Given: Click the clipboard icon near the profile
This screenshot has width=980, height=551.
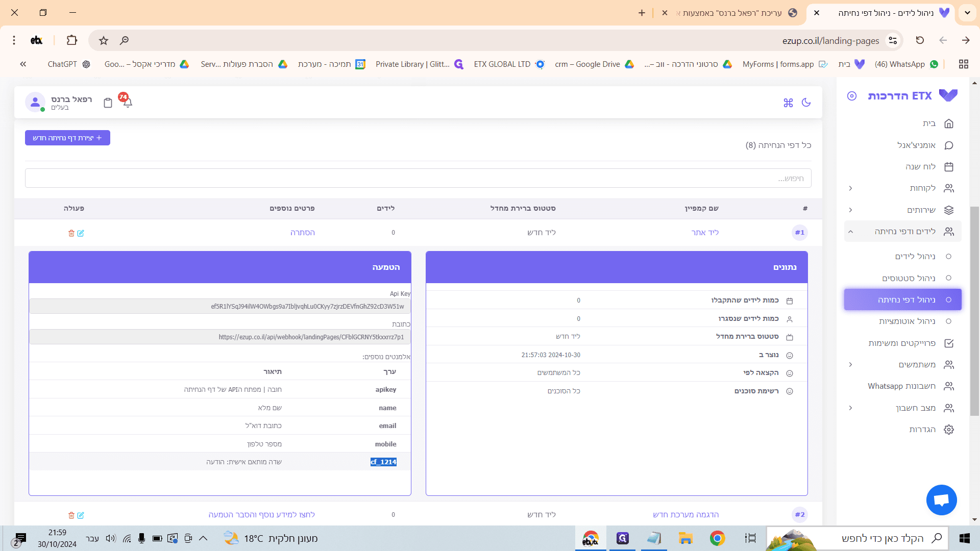Looking at the screenshot, I should (x=108, y=103).
